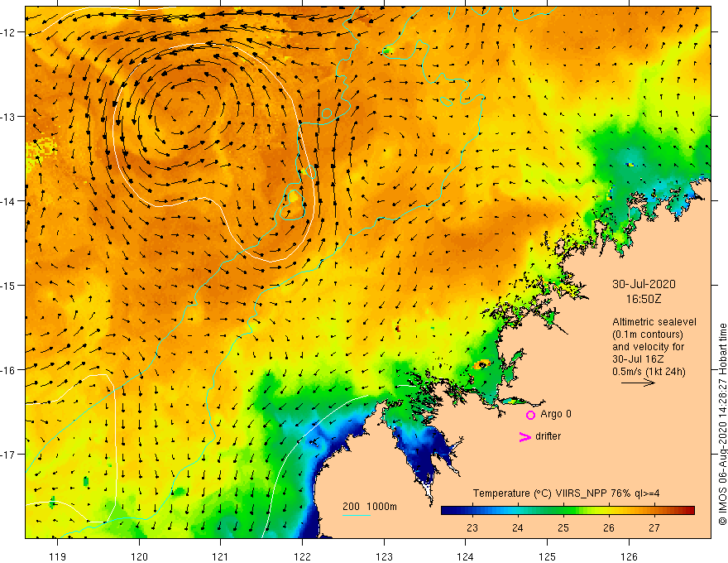This screenshot has width=728, height=563.
Task: Click the temperature colour bar
Action: [x=568, y=511]
